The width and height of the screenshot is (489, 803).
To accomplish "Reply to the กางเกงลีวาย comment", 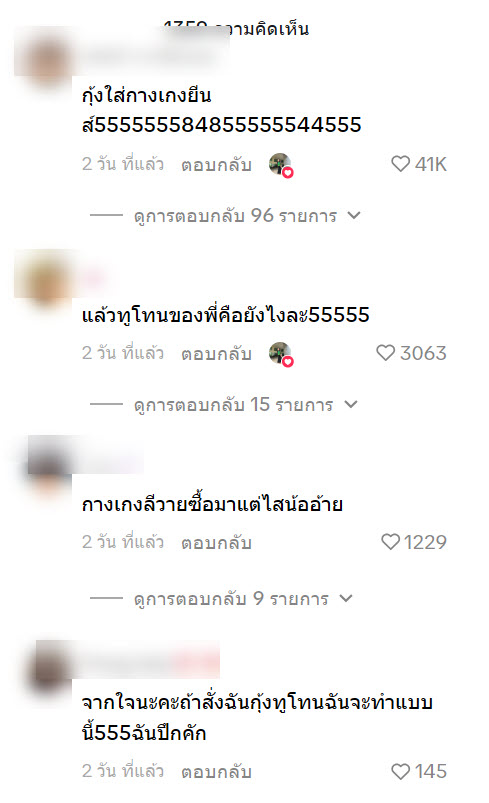I will tap(216, 543).
